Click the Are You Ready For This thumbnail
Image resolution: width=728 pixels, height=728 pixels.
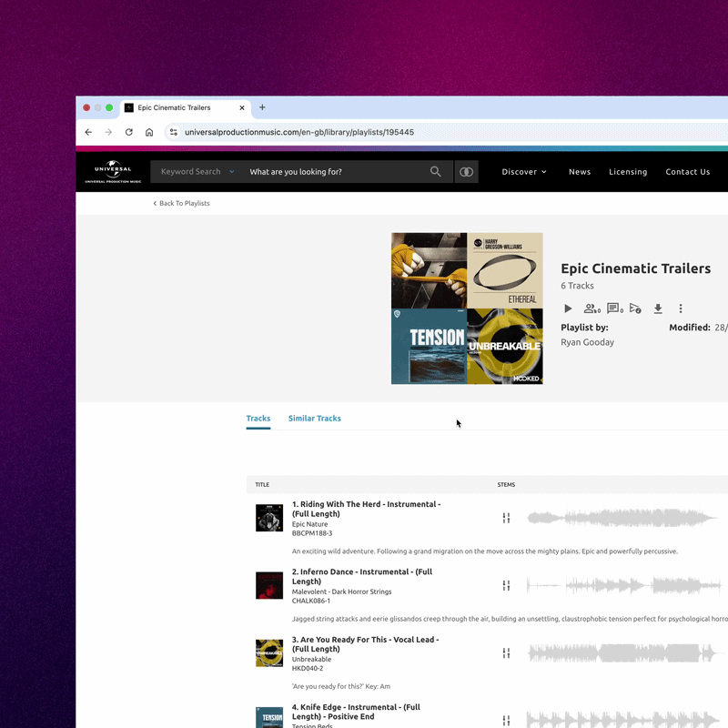coord(269,652)
